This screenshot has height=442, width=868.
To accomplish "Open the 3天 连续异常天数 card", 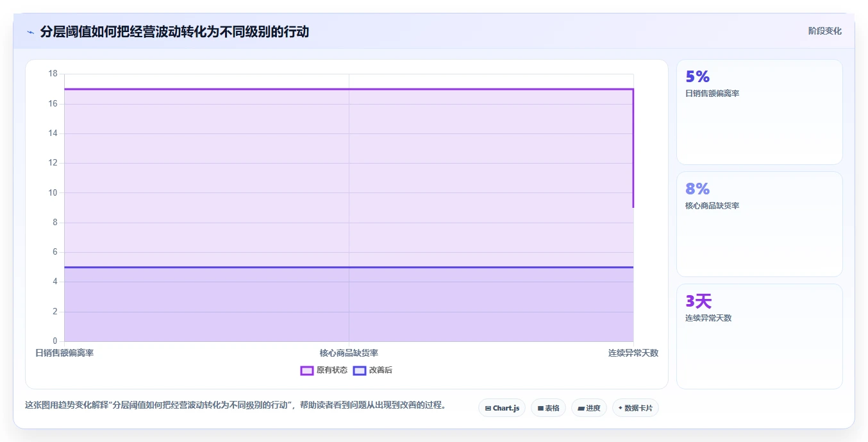I will click(x=760, y=336).
